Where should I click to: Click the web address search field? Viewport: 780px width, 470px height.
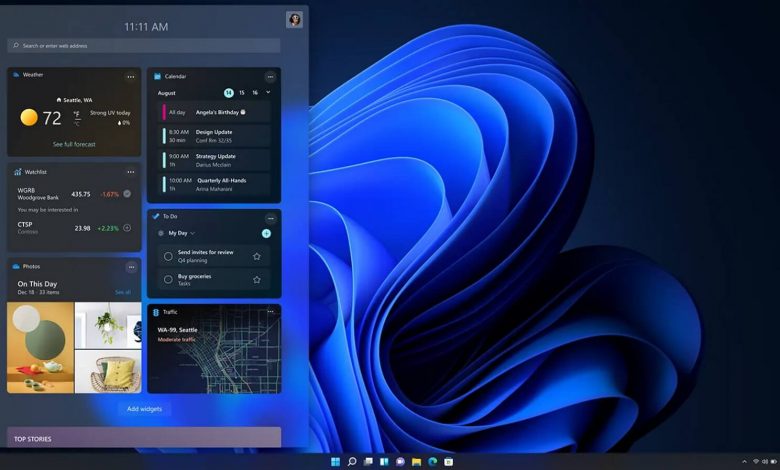coord(144,45)
